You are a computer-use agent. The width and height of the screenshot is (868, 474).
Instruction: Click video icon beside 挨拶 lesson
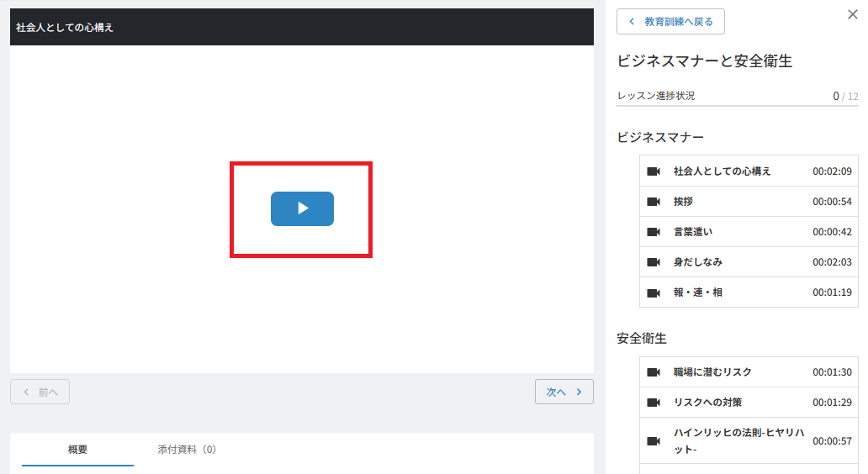click(x=654, y=202)
